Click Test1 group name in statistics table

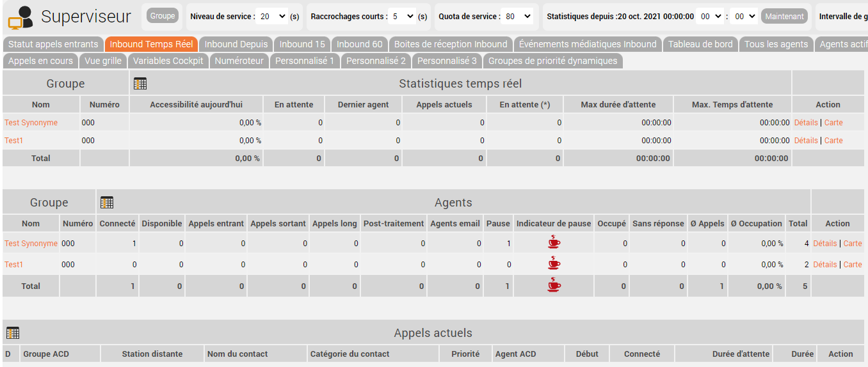(x=13, y=140)
